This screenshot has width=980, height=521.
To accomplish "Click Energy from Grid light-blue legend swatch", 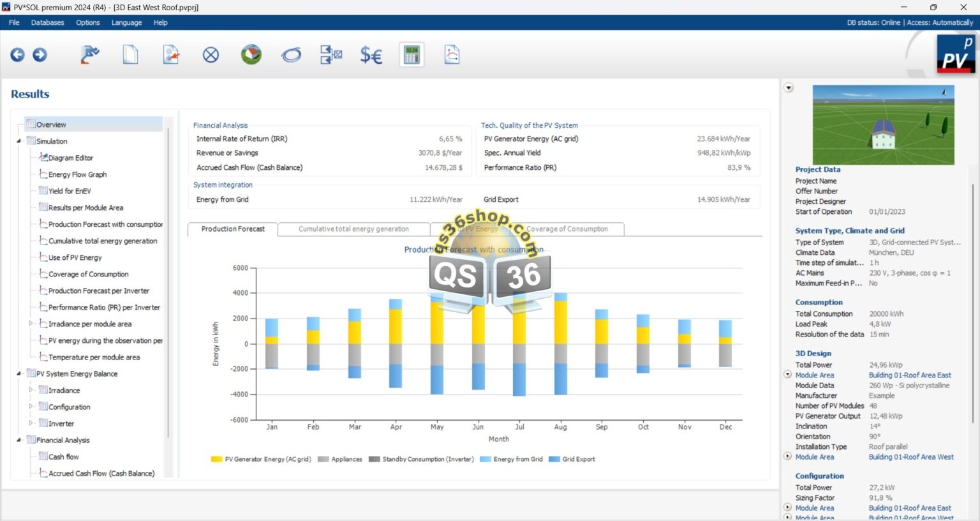I will pyautogui.click(x=485, y=459).
